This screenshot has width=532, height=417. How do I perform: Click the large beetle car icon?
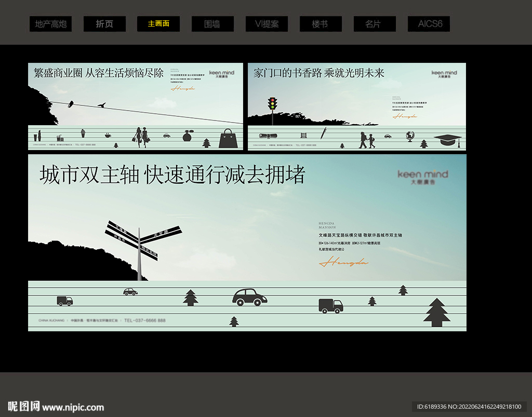(250, 298)
